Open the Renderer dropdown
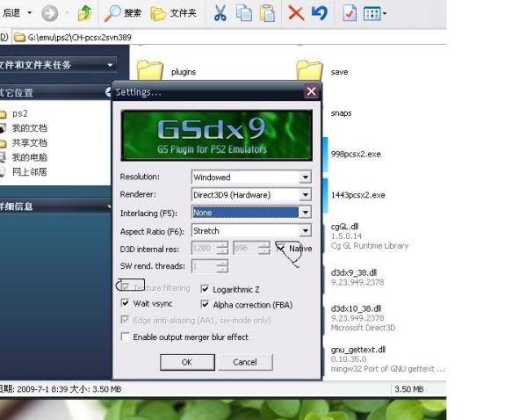Screen dimensions: 527x420 tap(305, 194)
